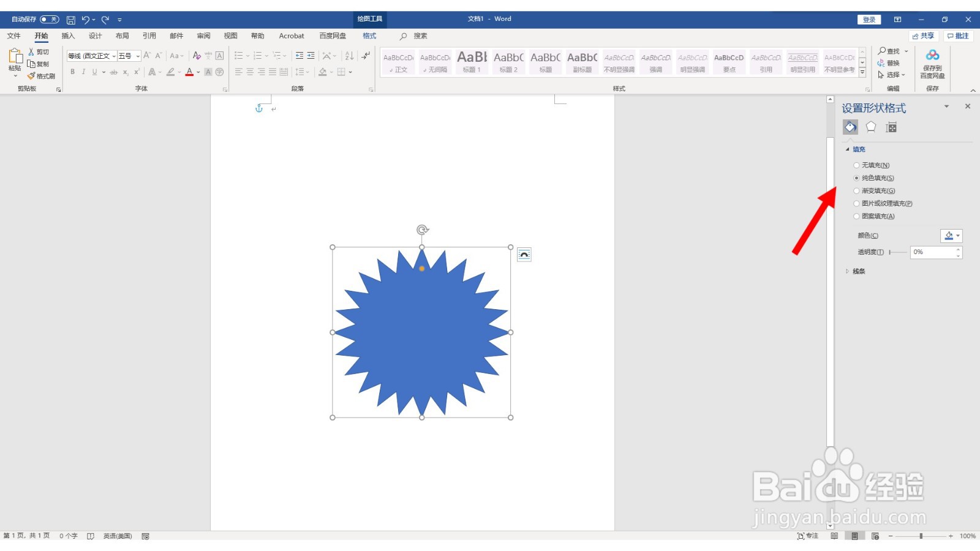Image resolution: width=980 pixels, height=551 pixels.
Task: Open the Fill & Line tab icon
Action: point(850,127)
